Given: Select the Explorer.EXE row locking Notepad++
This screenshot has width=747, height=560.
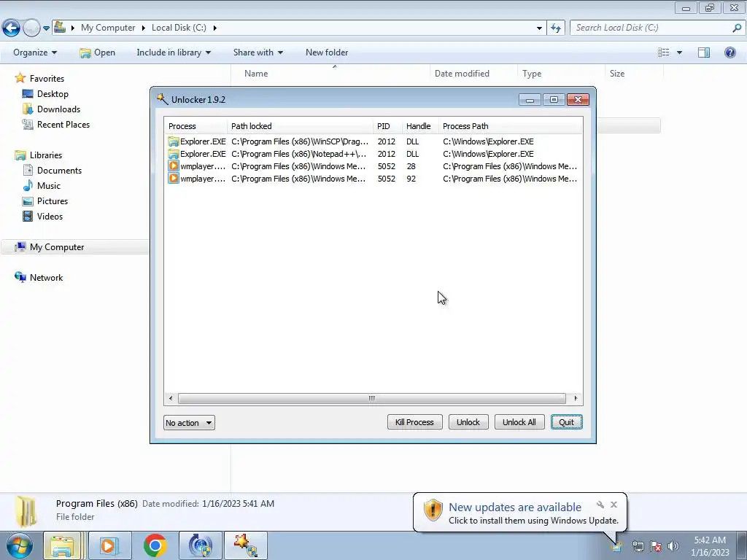Looking at the screenshot, I should tap(373, 154).
